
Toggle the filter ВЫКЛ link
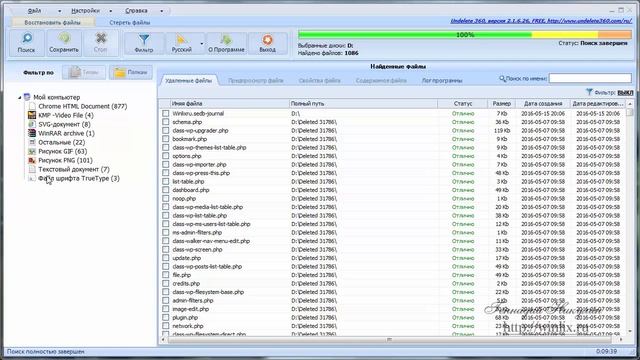625,93
